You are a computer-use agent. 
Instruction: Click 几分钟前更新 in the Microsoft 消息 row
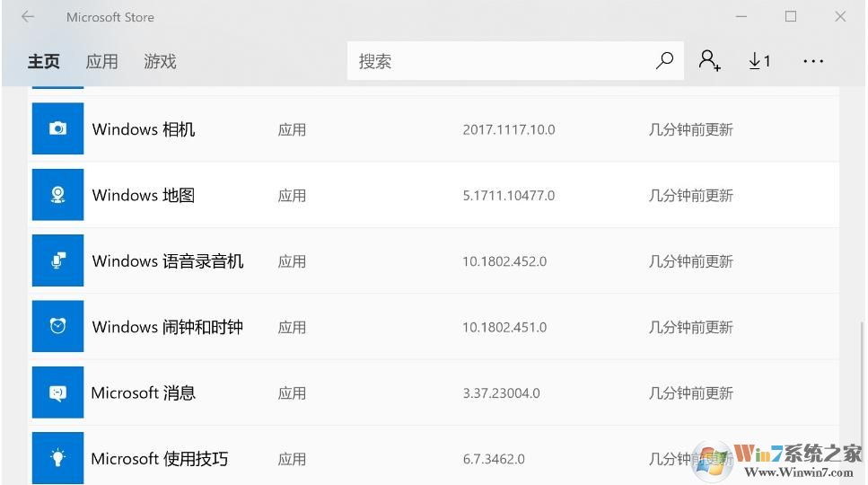(691, 393)
